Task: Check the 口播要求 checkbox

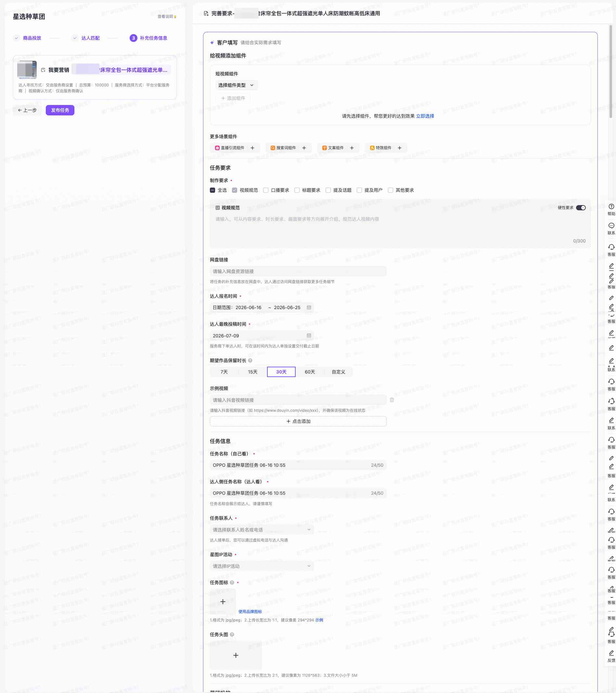Action: [266, 190]
